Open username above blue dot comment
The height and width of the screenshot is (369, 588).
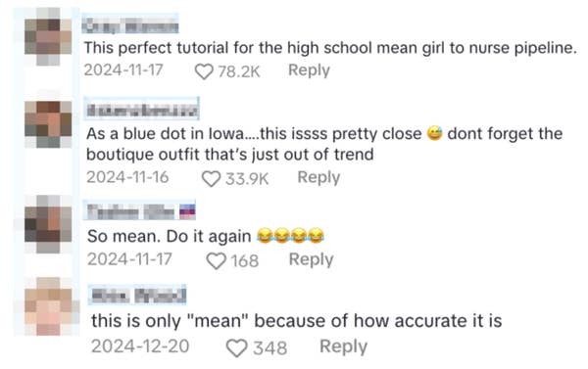pyautogui.click(x=141, y=109)
